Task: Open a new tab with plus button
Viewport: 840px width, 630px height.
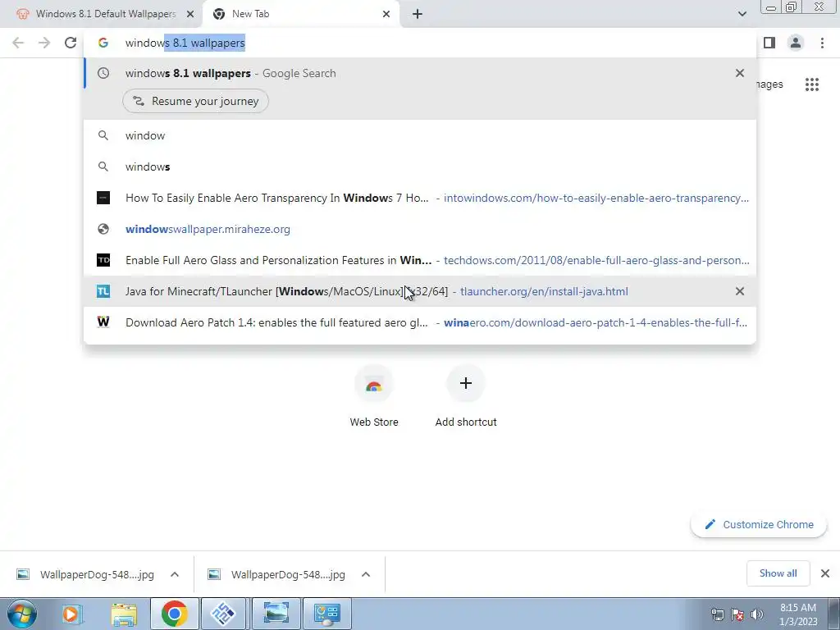Action: [x=418, y=15]
